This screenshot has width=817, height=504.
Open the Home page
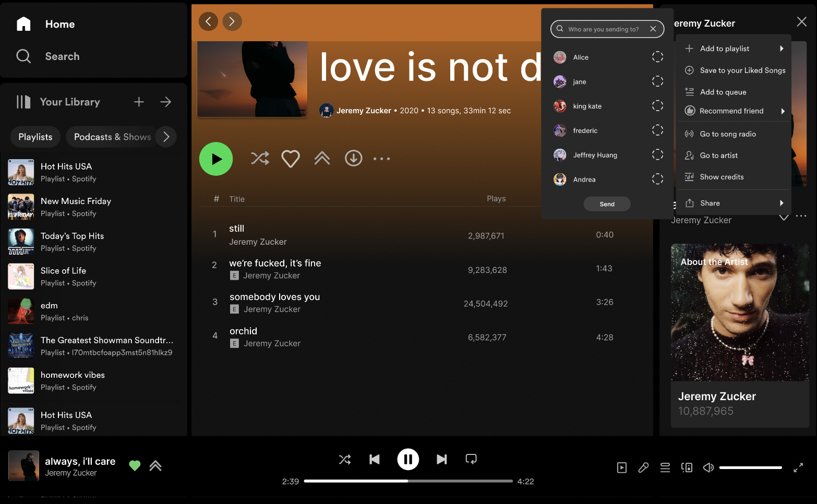[x=45, y=24]
